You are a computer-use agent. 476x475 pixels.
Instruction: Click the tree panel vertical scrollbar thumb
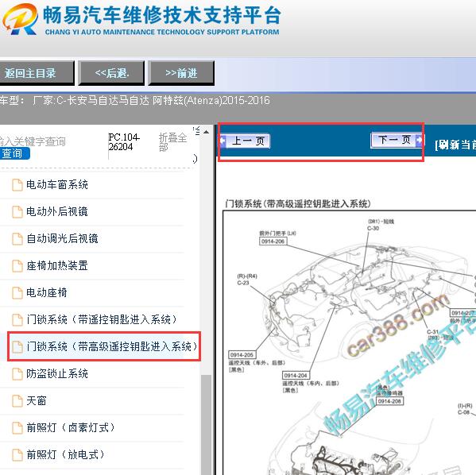207,425
